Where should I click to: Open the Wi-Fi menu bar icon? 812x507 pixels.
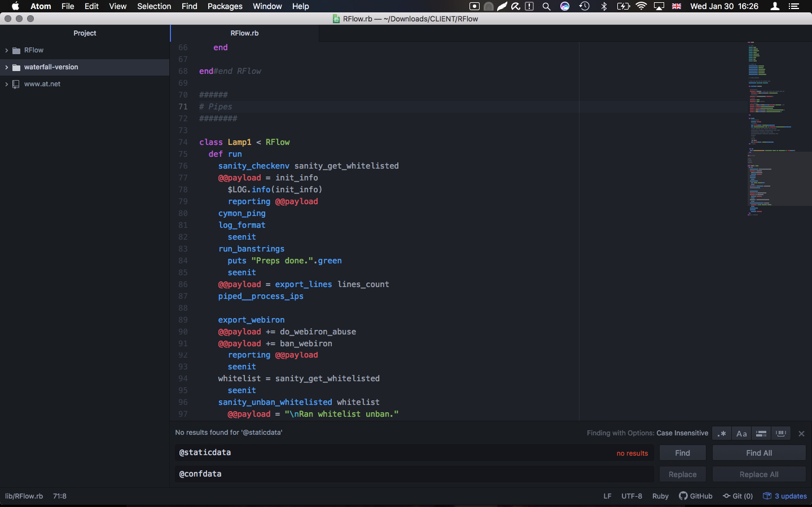click(641, 6)
